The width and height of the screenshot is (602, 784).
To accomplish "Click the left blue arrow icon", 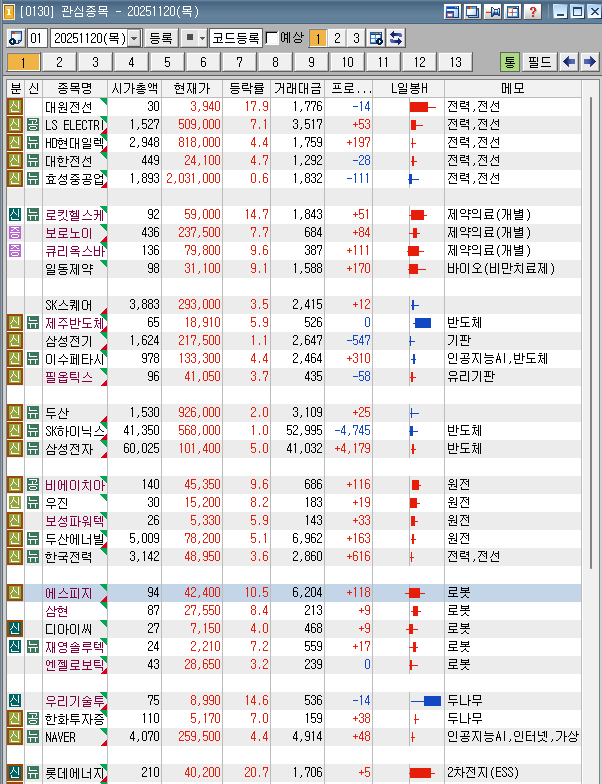I will click(568, 62).
